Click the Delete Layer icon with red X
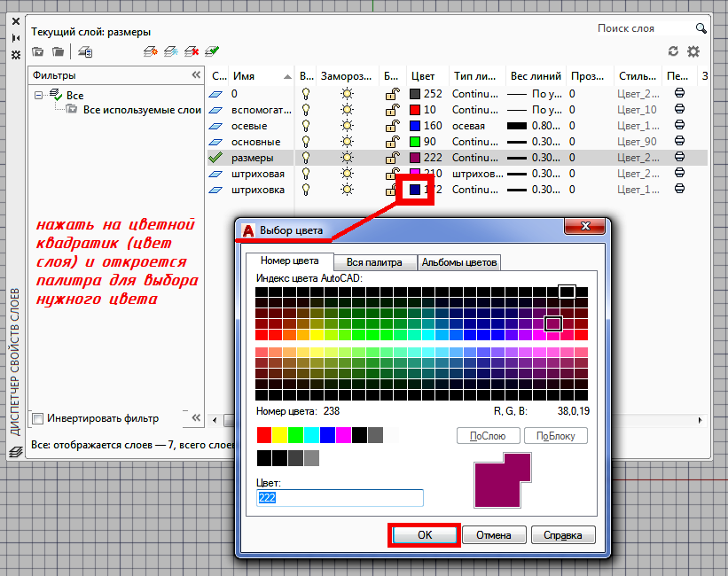 pyautogui.click(x=192, y=52)
